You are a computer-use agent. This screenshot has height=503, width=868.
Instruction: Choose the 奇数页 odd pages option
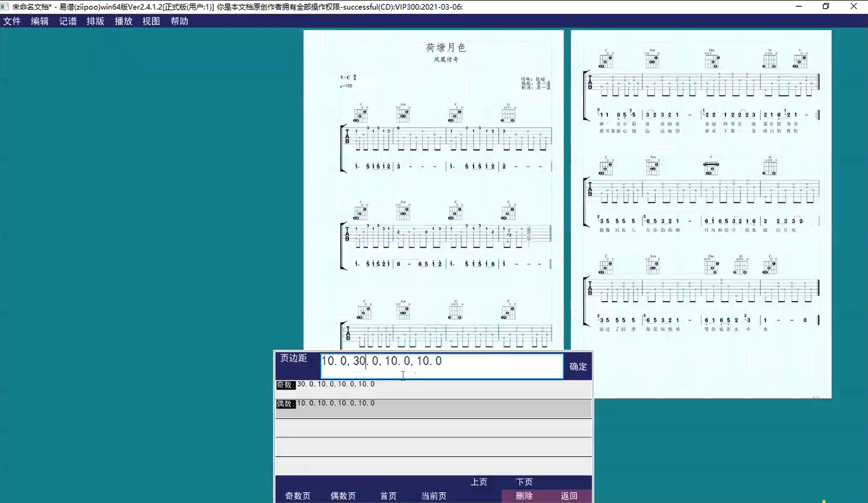tap(298, 496)
